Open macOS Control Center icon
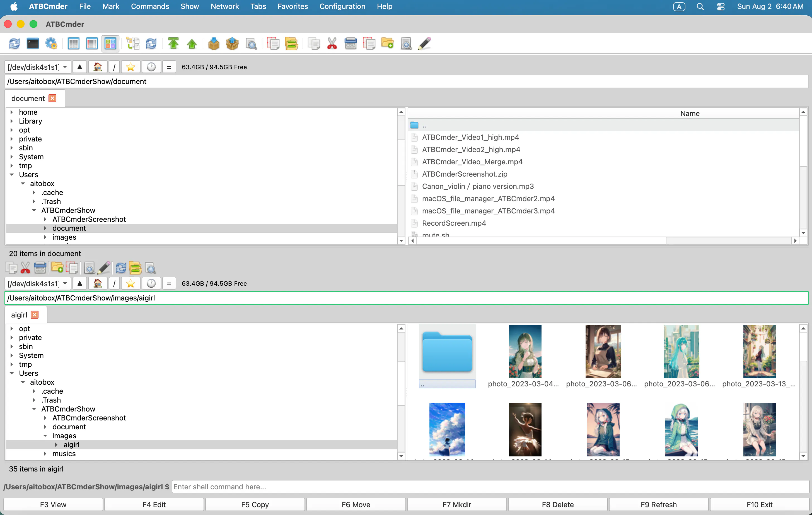 (x=721, y=6)
